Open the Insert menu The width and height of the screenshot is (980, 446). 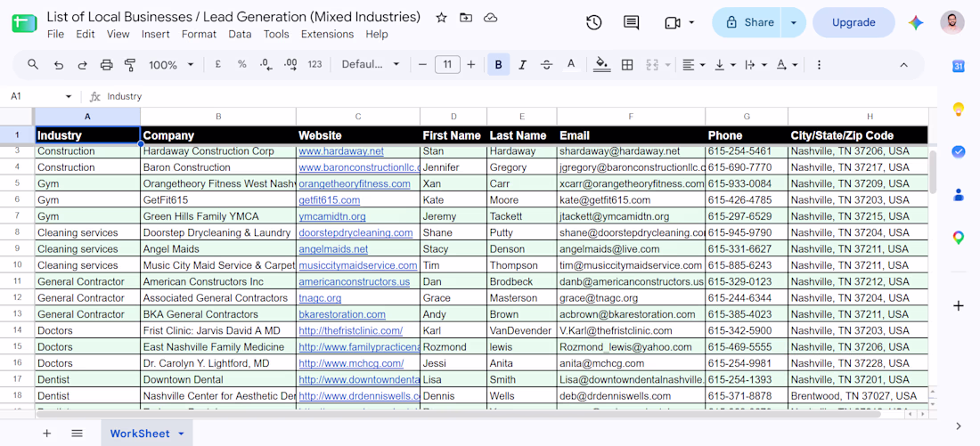tap(156, 35)
